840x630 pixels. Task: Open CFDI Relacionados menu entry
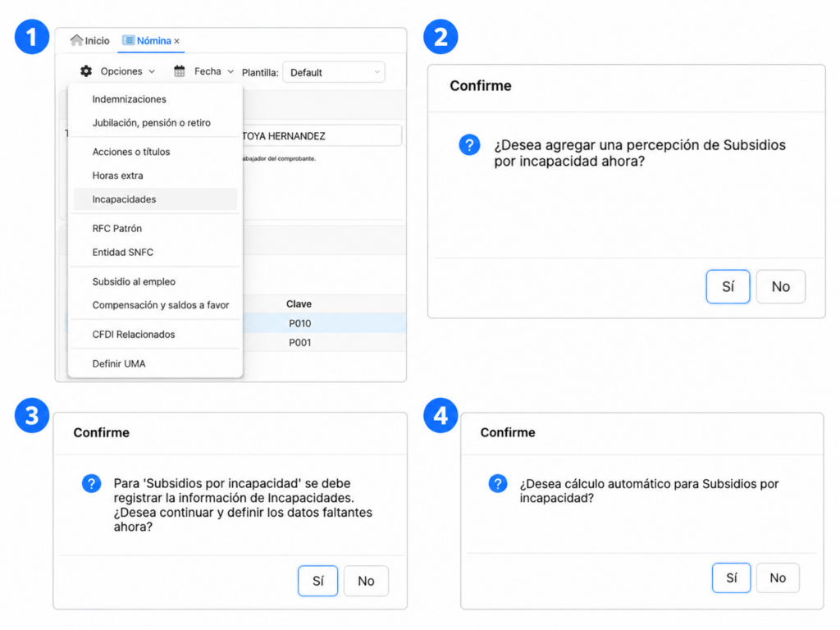(134, 335)
